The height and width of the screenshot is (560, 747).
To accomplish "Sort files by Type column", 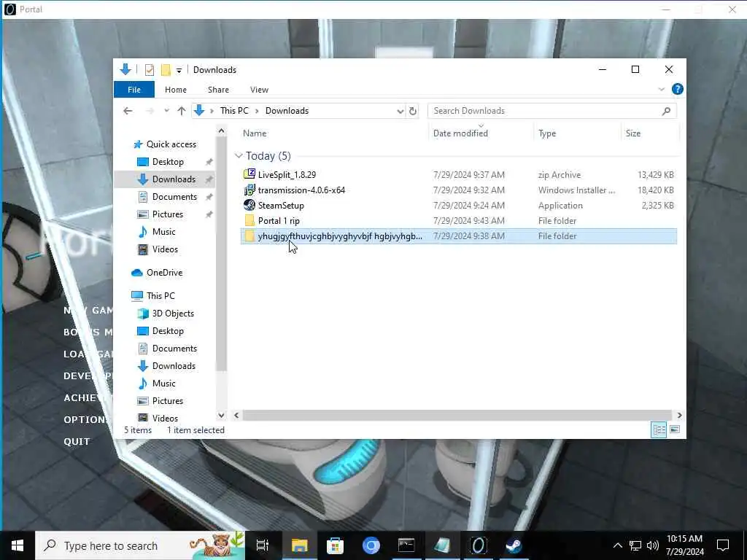I will click(547, 133).
